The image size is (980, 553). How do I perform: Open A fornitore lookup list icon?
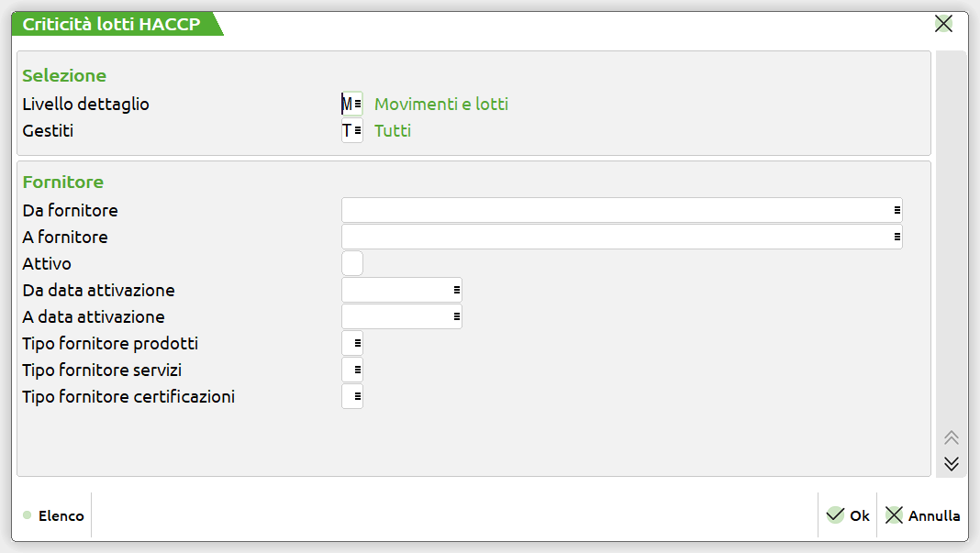(x=896, y=238)
